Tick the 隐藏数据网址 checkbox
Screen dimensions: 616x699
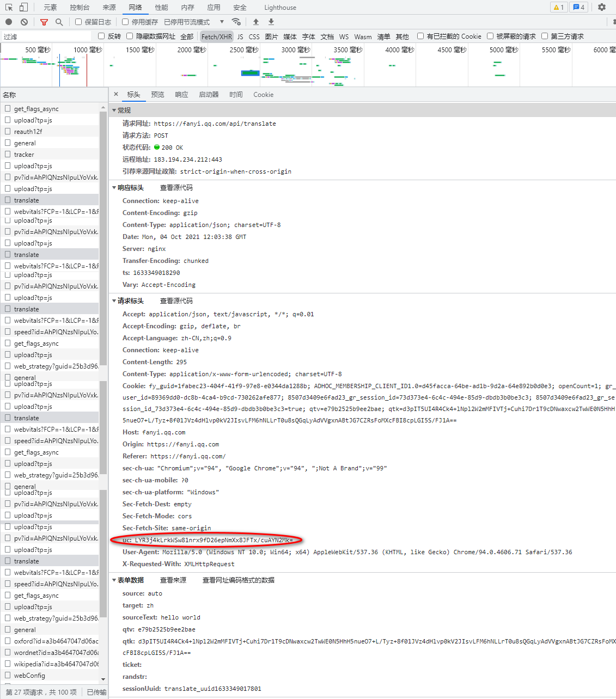tap(130, 36)
